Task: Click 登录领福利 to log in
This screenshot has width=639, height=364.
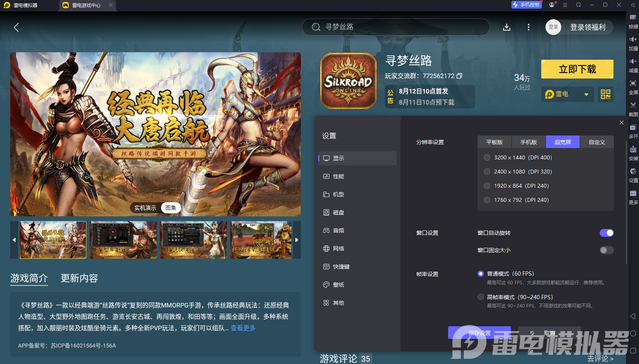Action: 588,27
